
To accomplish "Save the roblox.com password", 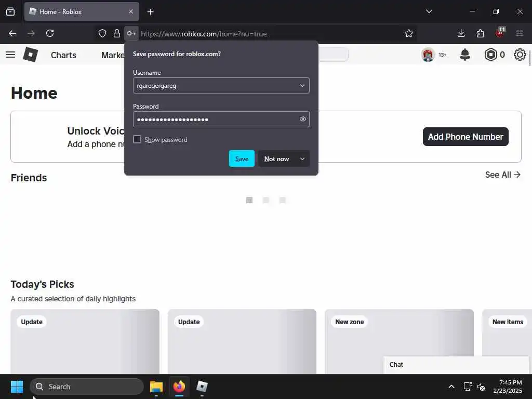I will coord(242,158).
